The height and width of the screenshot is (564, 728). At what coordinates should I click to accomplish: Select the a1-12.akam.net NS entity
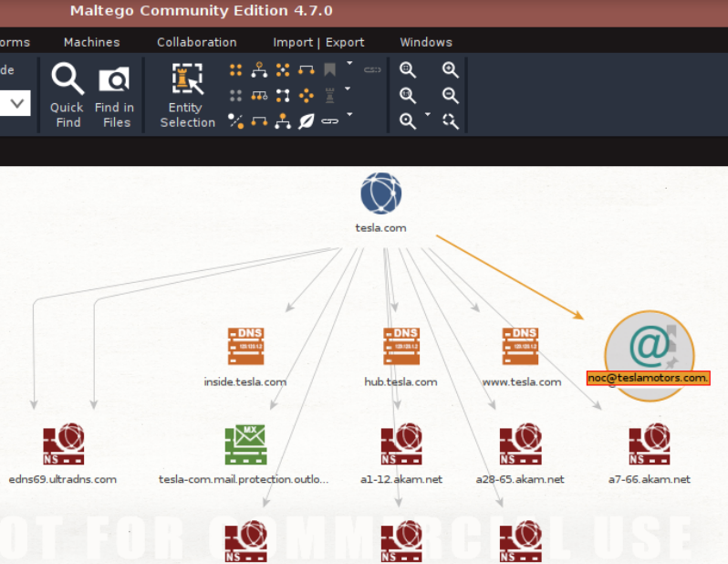pos(401,444)
